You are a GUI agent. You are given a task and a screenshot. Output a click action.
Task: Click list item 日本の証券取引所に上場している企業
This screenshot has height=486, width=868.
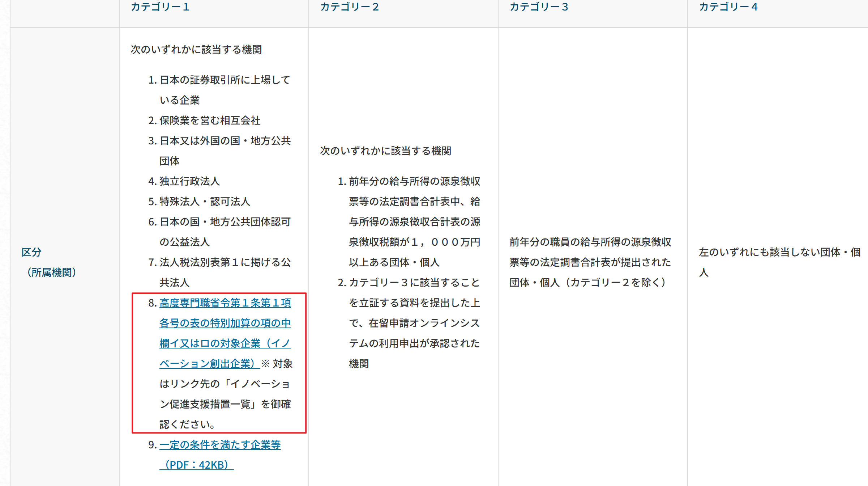coord(225,80)
